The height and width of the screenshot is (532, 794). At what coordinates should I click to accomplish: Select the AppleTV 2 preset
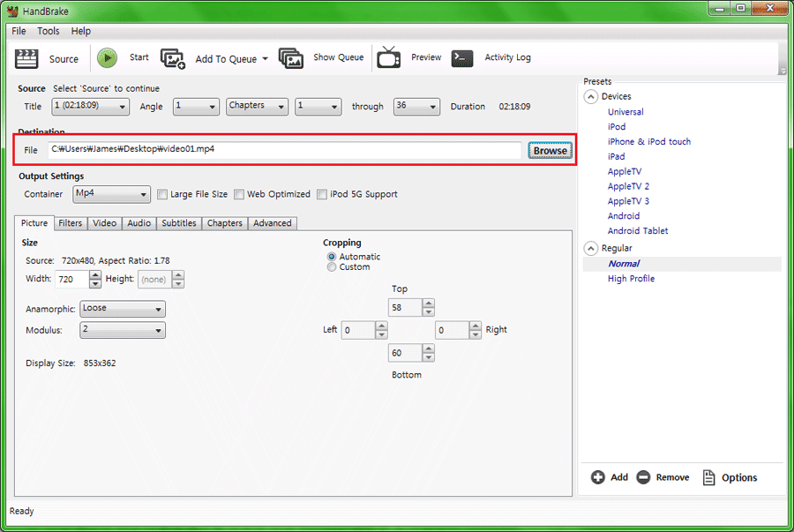click(628, 186)
